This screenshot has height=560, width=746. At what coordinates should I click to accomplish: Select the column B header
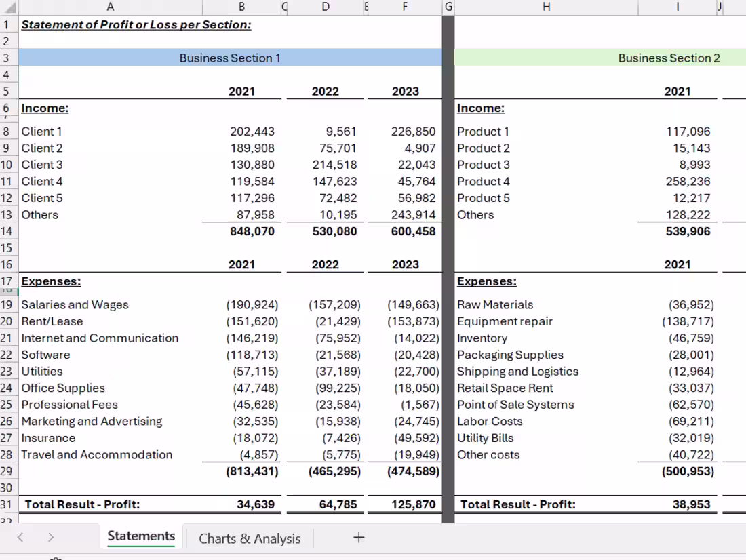point(241,7)
